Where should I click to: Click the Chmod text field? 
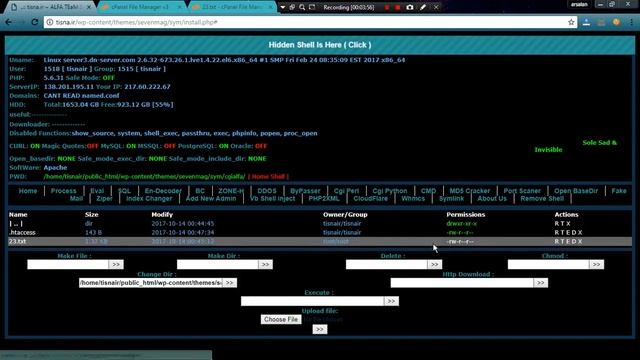click(x=548, y=264)
